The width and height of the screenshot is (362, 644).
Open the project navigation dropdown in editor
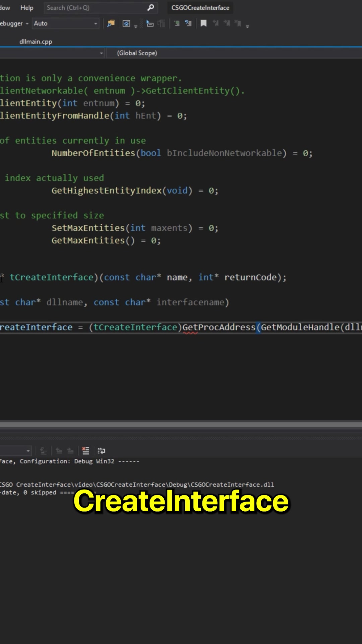[x=101, y=53]
